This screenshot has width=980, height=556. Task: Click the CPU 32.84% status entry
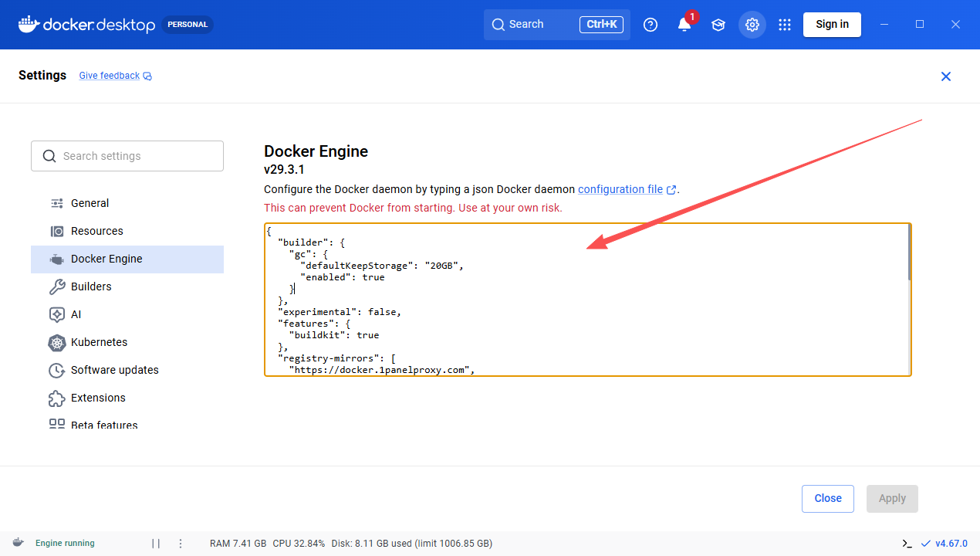(299, 543)
